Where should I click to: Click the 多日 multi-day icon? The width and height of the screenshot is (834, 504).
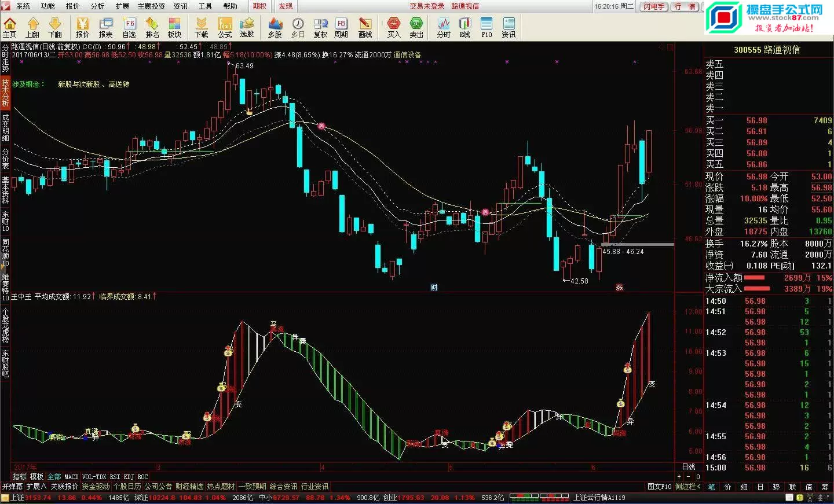[x=298, y=27]
